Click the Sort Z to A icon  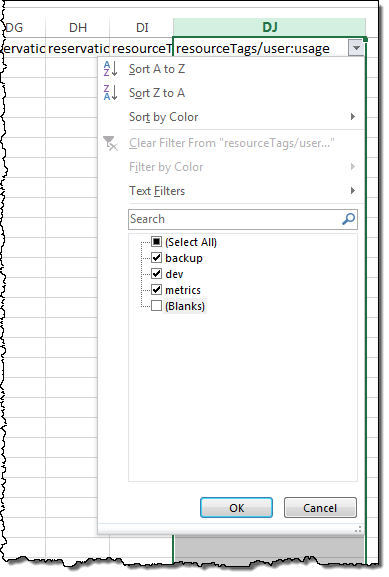click(x=110, y=92)
